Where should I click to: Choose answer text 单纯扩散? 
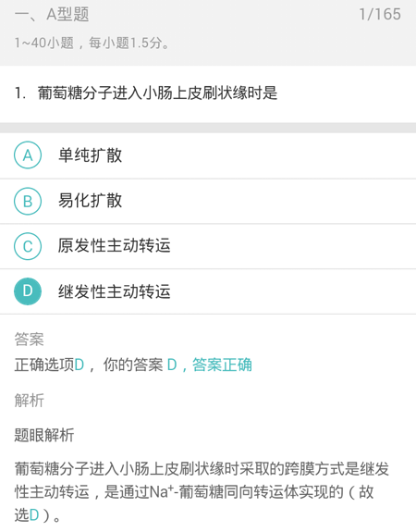pyautogui.click(x=91, y=155)
